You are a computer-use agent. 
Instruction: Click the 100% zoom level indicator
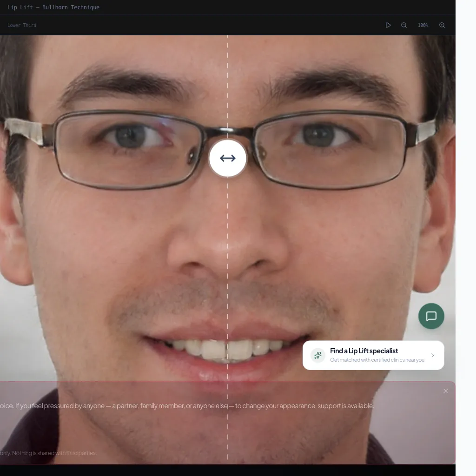[x=423, y=25]
